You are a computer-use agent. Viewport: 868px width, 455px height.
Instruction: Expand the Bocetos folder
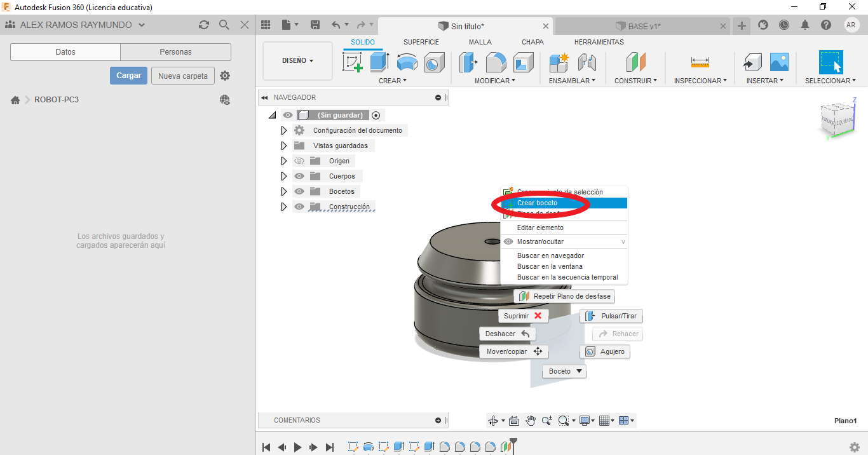[284, 191]
